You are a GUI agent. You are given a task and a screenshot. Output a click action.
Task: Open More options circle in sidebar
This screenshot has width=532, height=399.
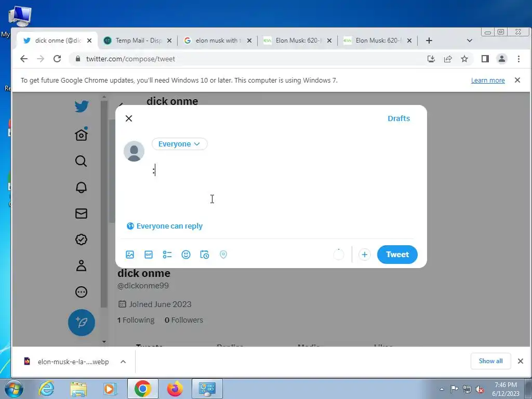(x=81, y=292)
